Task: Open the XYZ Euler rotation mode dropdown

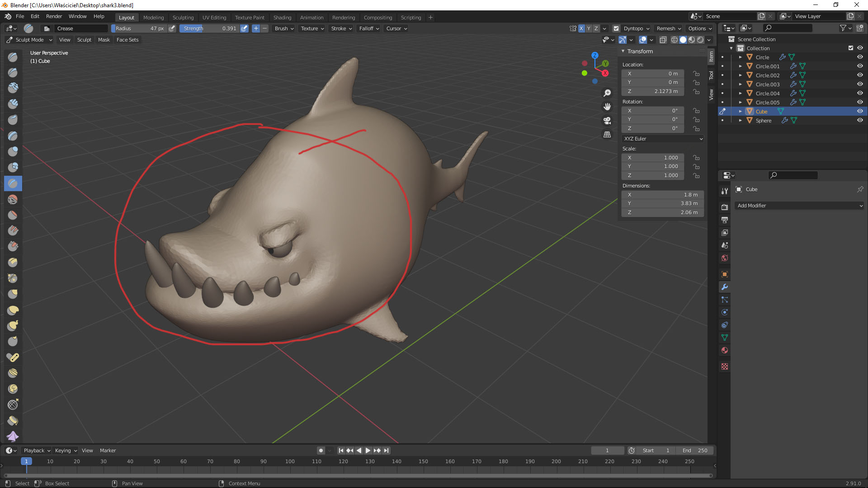Action: pyautogui.click(x=663, y=139)
